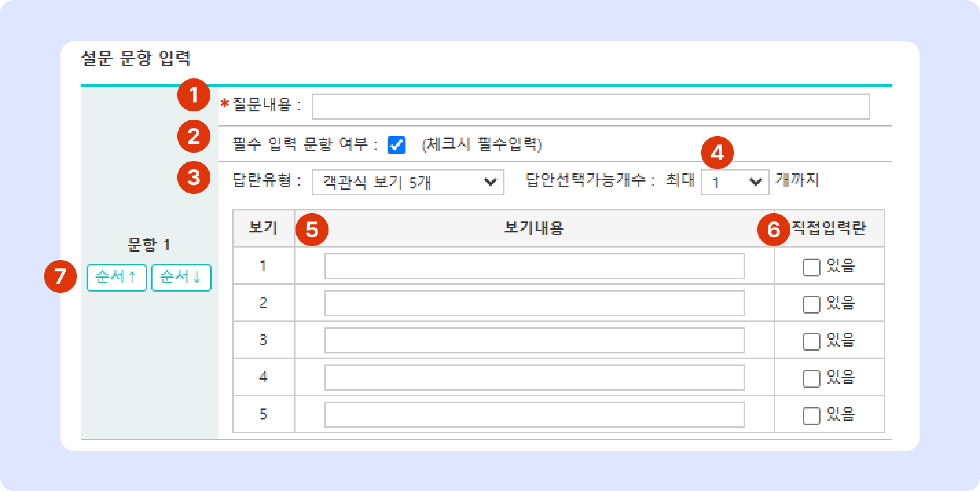Focus the 보기내용 input for option 2
The width and height of the screenshot is (980, 491).
534,303
